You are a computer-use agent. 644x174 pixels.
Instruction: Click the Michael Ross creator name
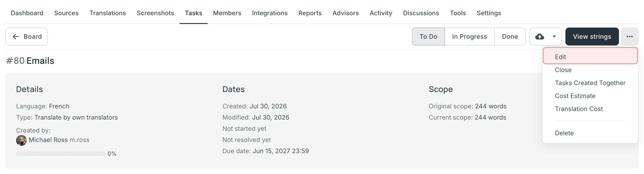(48, 140)
